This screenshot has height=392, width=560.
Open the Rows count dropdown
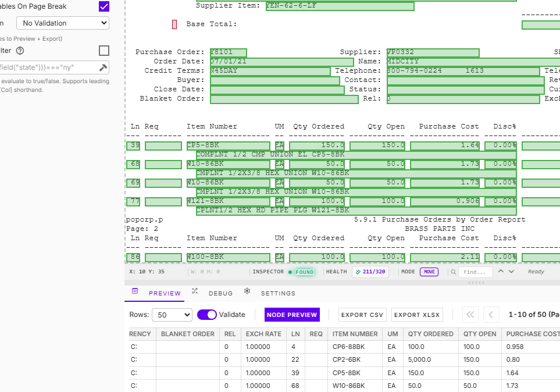point(172,315)
